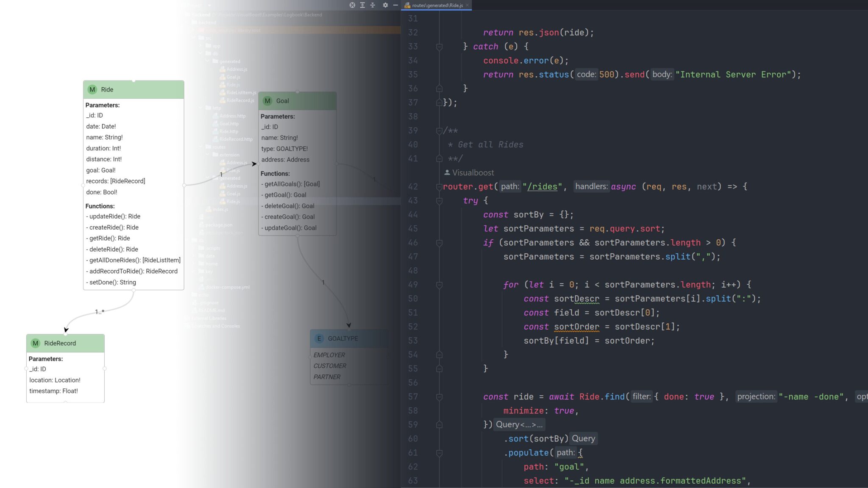Select 'createGoal(): Goal' function

pos(288,216)
